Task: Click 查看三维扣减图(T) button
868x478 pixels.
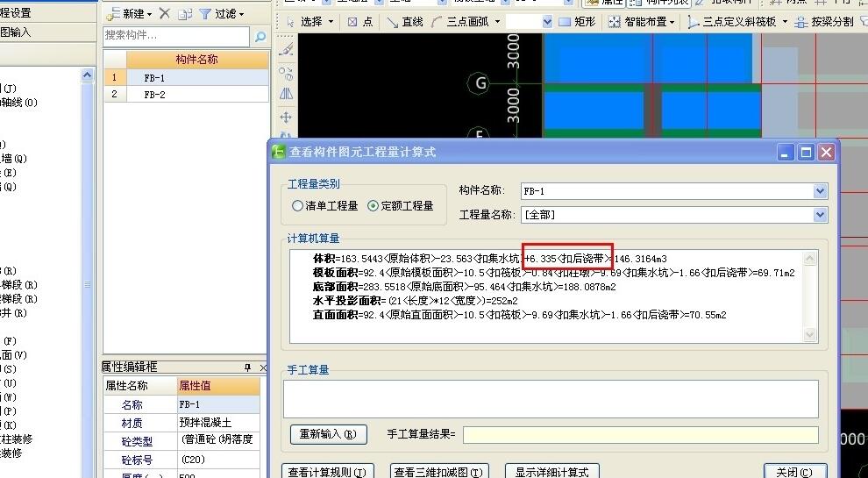Action: point(440,471)
